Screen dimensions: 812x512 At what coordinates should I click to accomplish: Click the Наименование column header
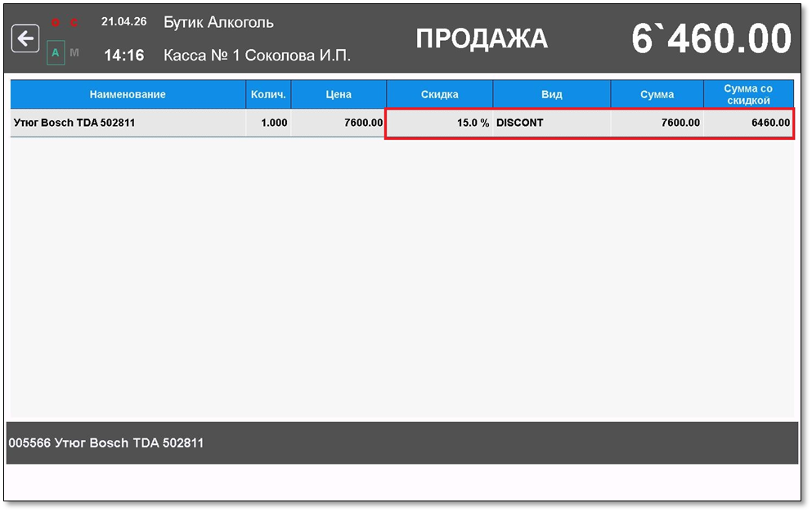point(128,94)
